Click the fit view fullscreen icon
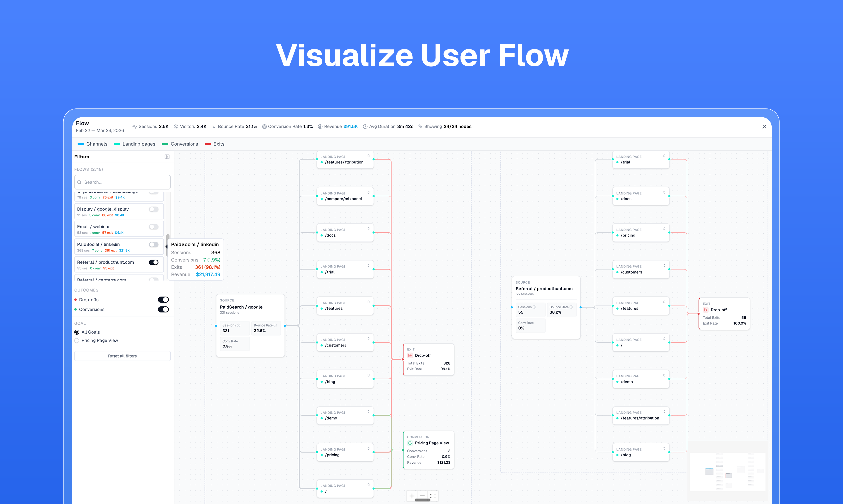 (433, 496)
